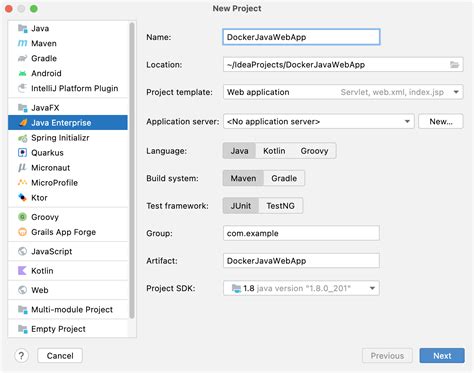Pick TestNG test framework
This screenshot has height=373, width=474.
(x=280, y=206)
